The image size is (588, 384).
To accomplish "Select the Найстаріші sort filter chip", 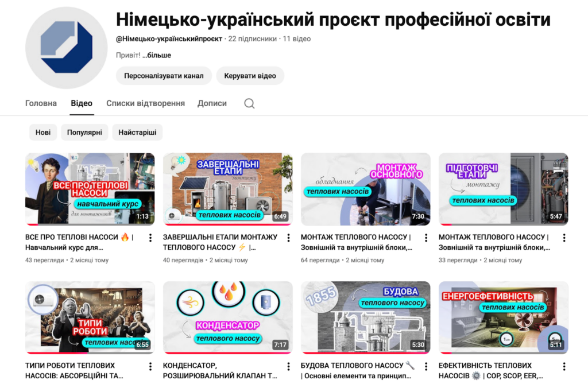I will click(x=137, y=133).
